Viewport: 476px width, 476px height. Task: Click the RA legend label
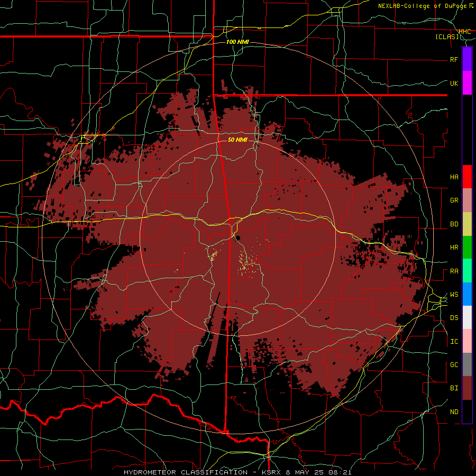click(x=454, y=271)
